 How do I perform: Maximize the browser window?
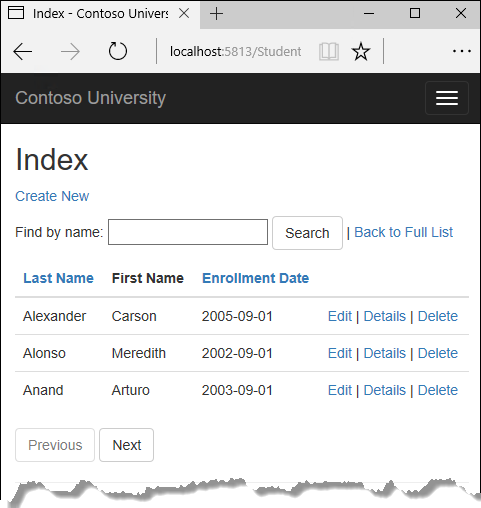415,14
